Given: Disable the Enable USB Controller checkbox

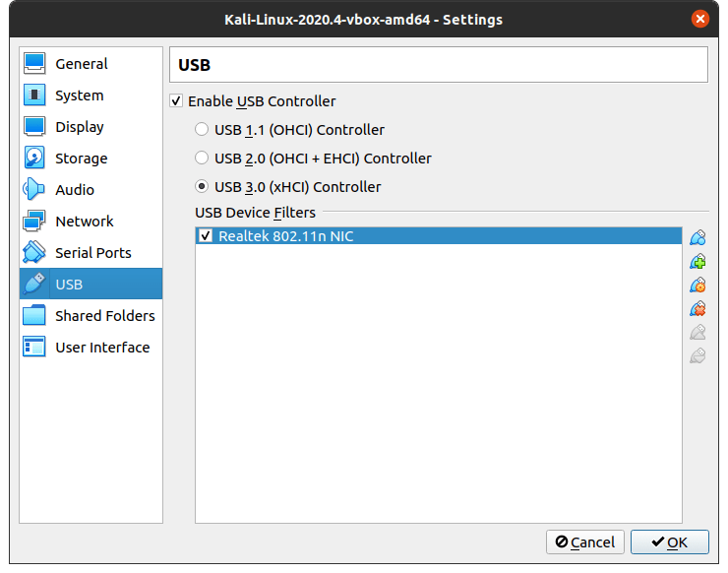Looking at the screenshot, I should coord(176,100).
